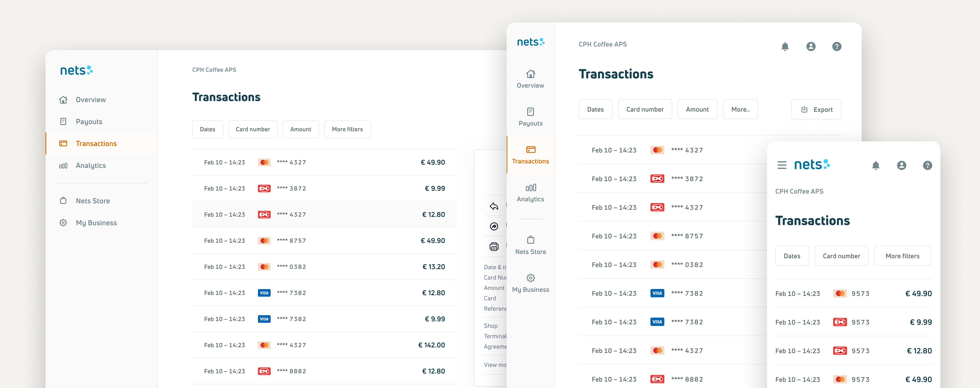Select the tablet row with card **** 3872
The height and width of the screenshot is (388, 980).
coord(673,179)
